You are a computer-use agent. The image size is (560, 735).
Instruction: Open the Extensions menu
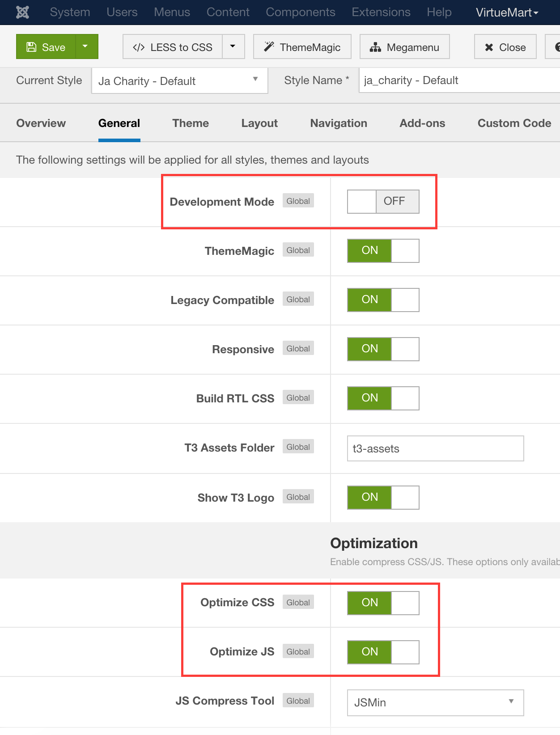(381, 12)
